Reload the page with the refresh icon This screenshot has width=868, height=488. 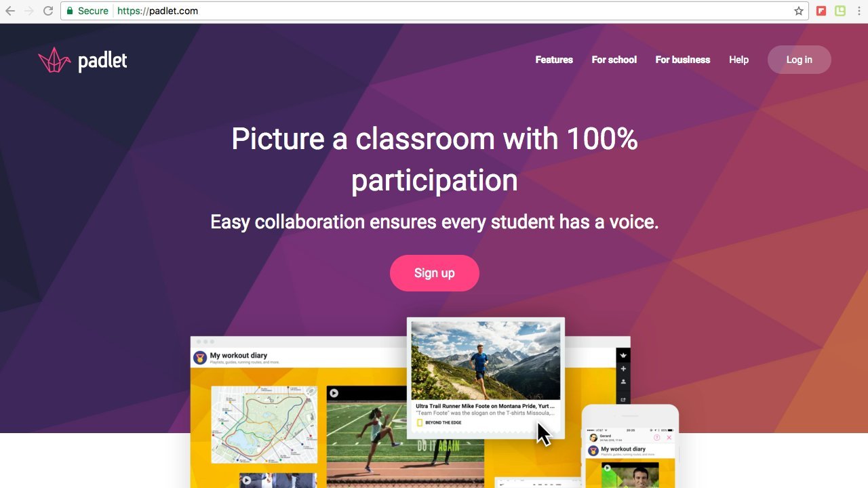[x=47, y=10]
